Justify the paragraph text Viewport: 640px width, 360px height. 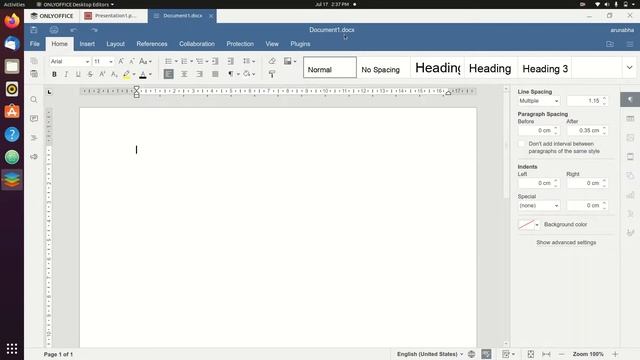click(215, 74)
